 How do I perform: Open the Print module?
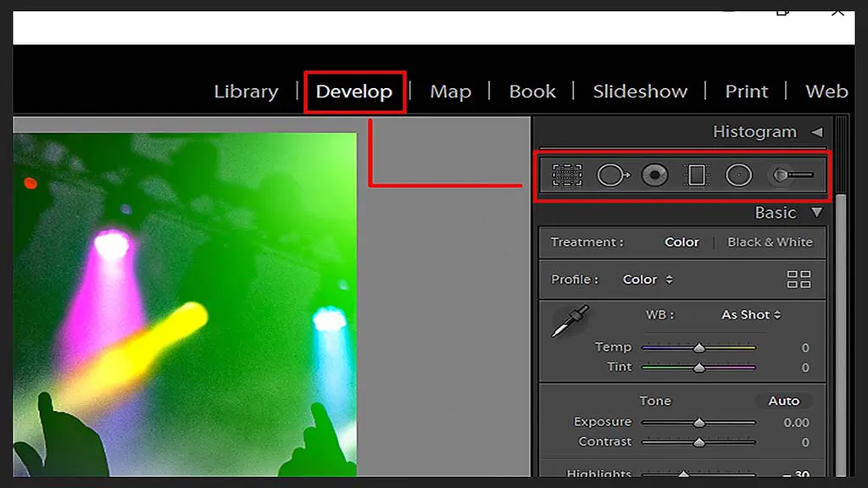746,91
